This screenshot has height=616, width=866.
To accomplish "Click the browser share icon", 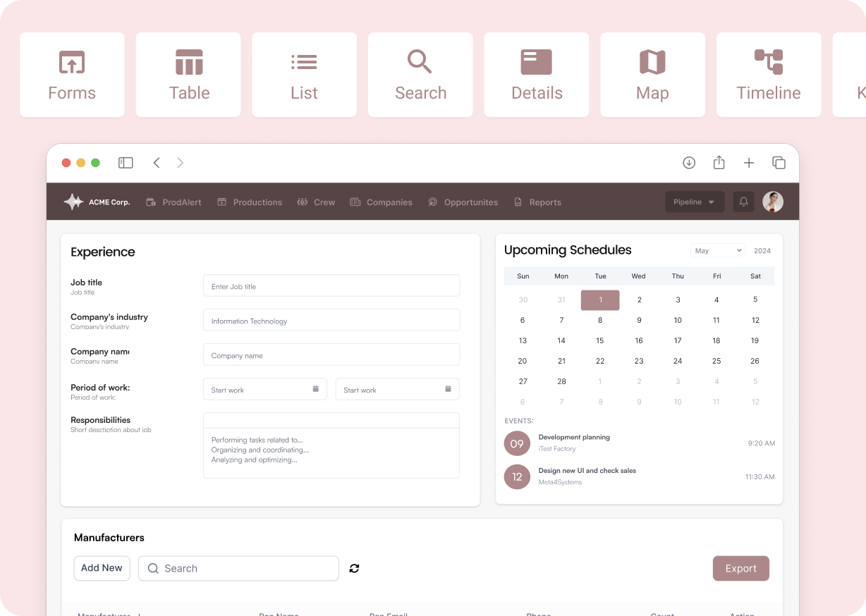I will pos(719,163).
